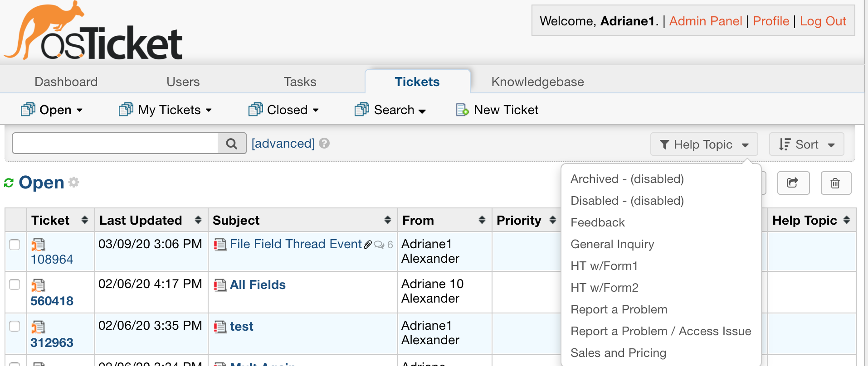Collapse the Help Topic filter dropdown
The image size is (868, 366).
[x=704, y=144]
